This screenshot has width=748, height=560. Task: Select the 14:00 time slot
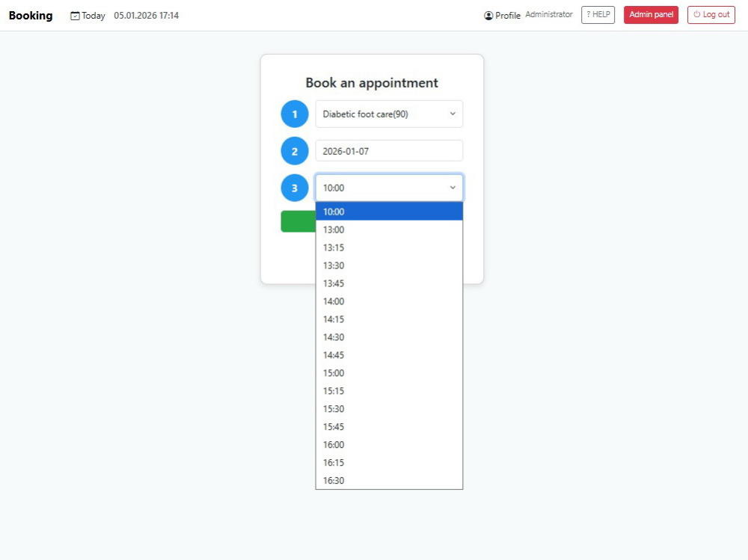click(389, 301)
